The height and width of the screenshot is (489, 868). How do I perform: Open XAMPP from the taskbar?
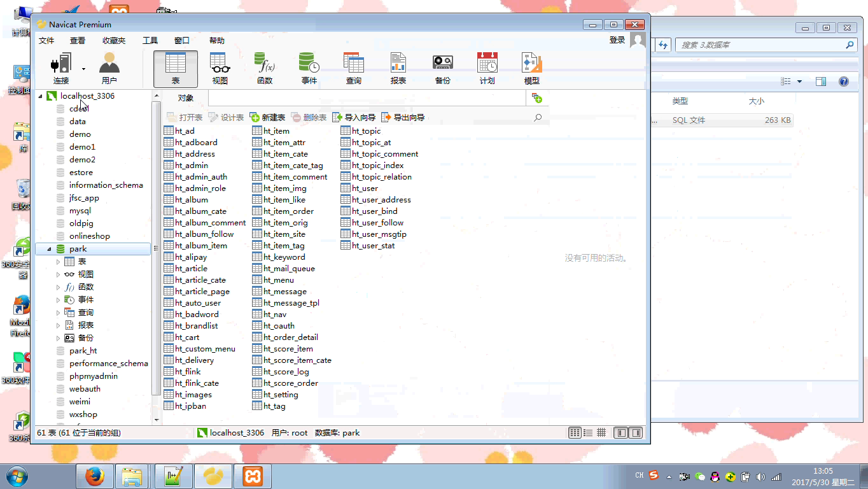[x=253, y=476]
